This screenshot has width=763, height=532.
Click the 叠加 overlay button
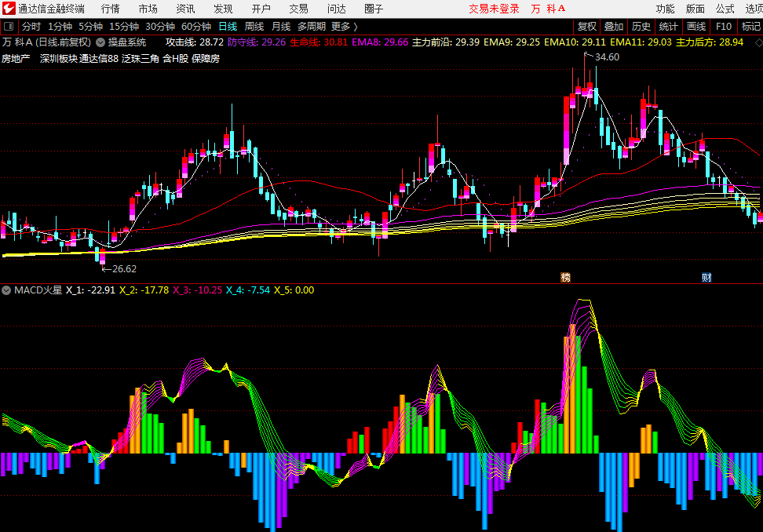click(x=614, y=26)
